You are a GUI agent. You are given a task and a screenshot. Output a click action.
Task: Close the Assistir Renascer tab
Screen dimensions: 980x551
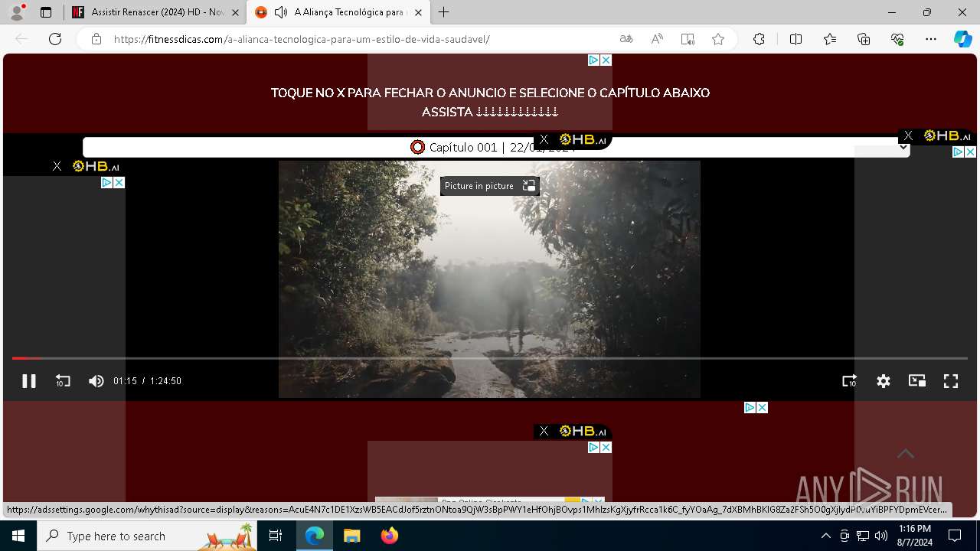click(235, 12)
